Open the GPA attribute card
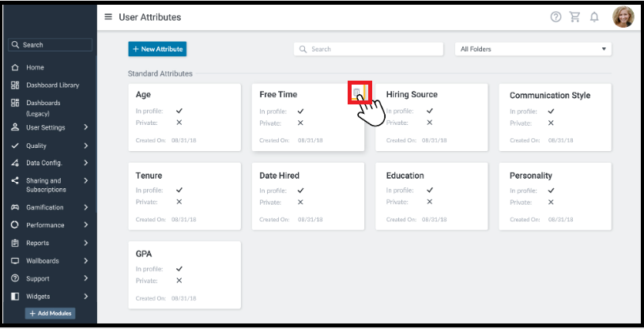 coord(184,275)
